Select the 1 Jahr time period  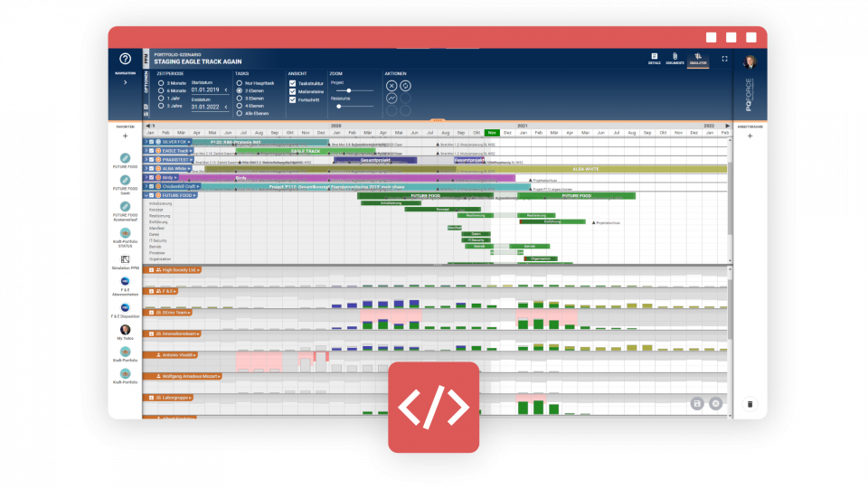[x=161, y=98]
